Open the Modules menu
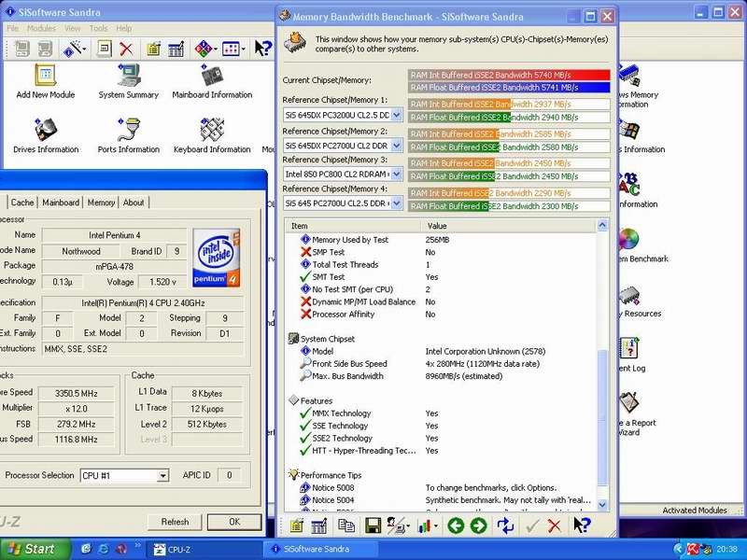747x560 pixels. [x=41, y=29]
